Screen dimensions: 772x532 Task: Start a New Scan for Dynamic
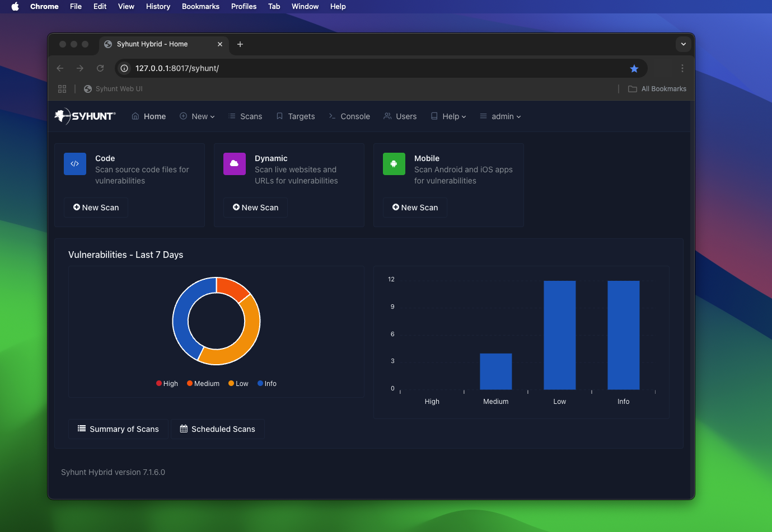pyautogui.click(x=255, y=208)
